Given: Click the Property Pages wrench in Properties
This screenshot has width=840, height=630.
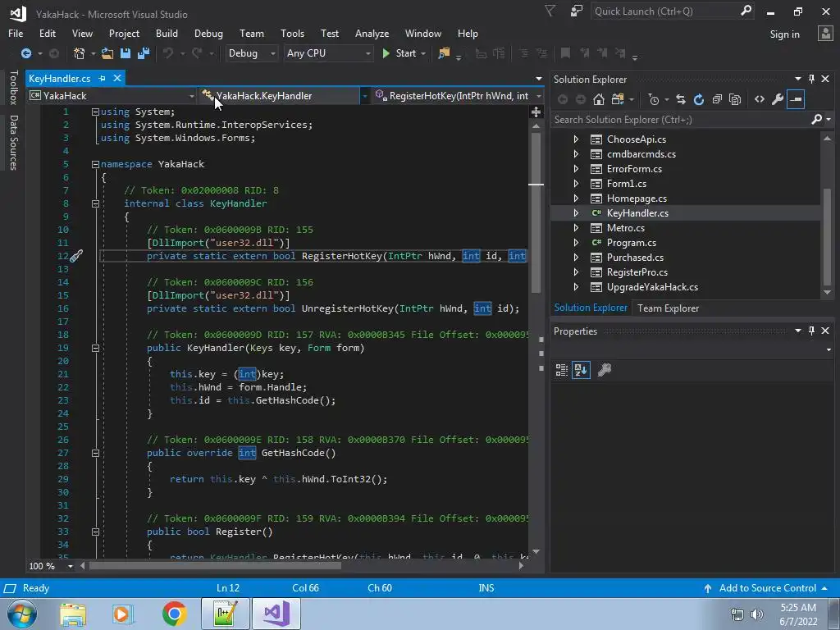Looking at the screenshot, I should pos(605,370).
